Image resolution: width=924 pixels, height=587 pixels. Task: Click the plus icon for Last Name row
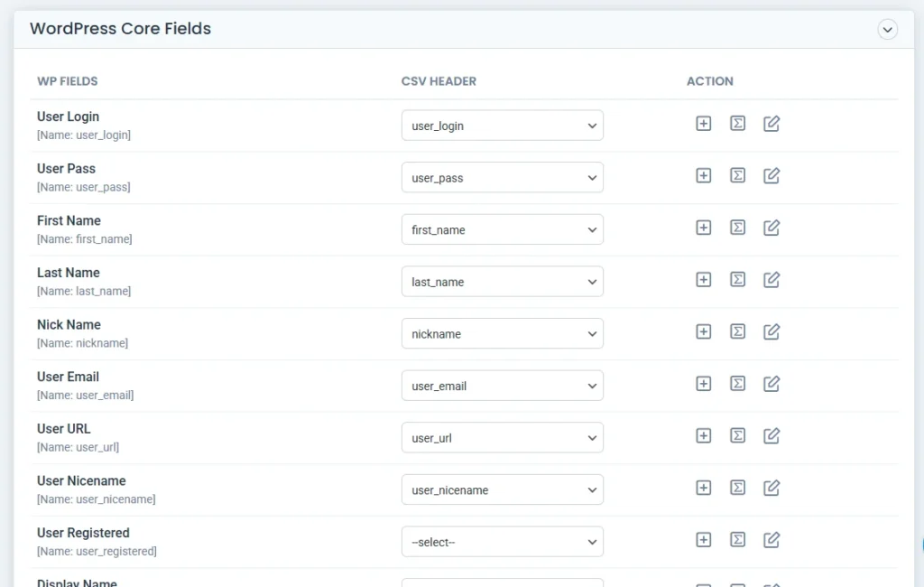704,280
